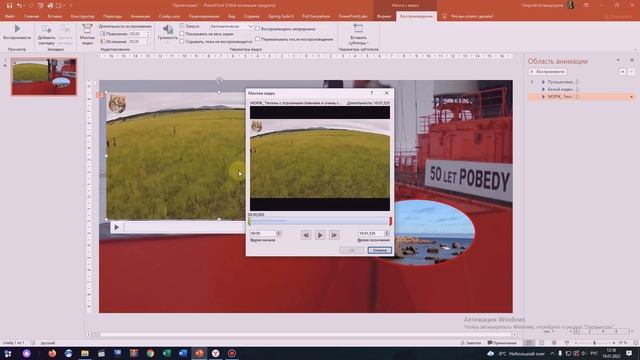Click Время начала time input field
The width and height of the screenshot is (640, 360).
click(263, 233)
